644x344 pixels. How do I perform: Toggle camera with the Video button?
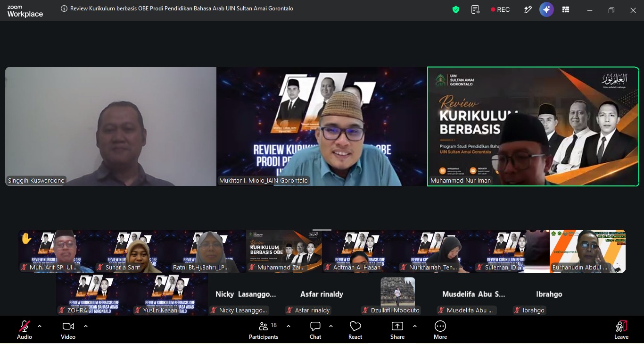tap(68, 330)
